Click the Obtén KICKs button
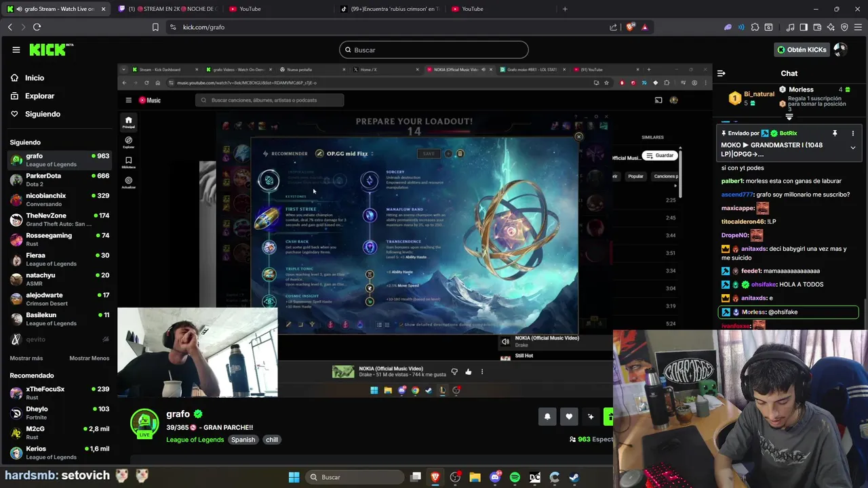The width and height of the screenshot is (868, 488). [802, 49]
